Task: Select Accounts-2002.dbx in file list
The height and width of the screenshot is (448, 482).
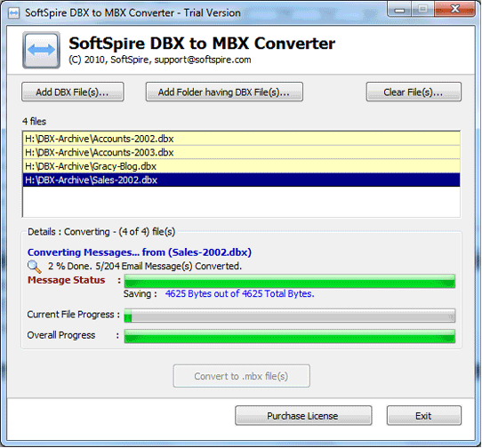Action: (x=241, y=139)
